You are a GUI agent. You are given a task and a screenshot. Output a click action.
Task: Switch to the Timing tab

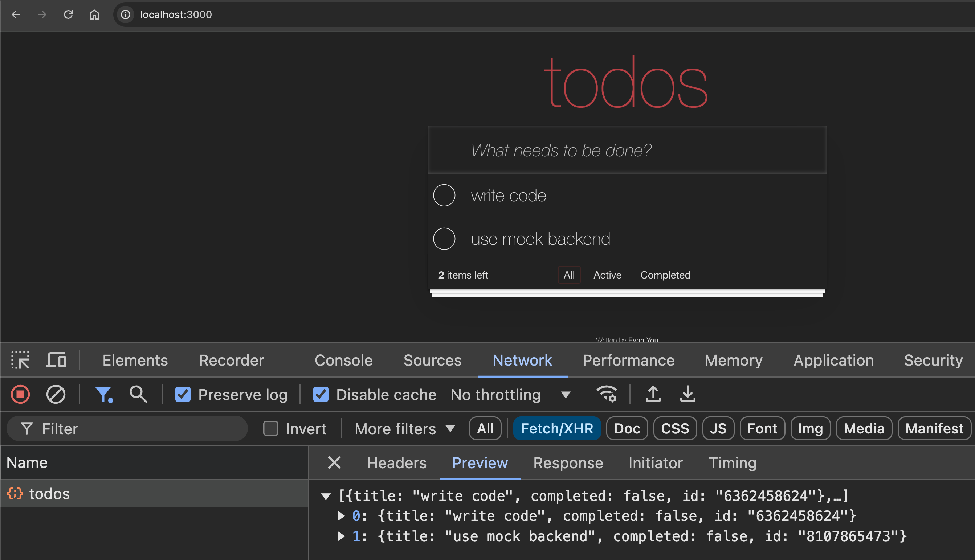pos(732,463)
